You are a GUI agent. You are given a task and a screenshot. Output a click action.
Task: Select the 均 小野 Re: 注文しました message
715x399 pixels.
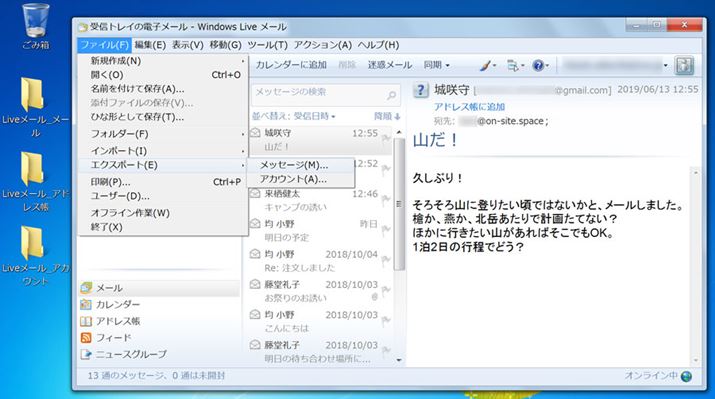tap(320, 261)
